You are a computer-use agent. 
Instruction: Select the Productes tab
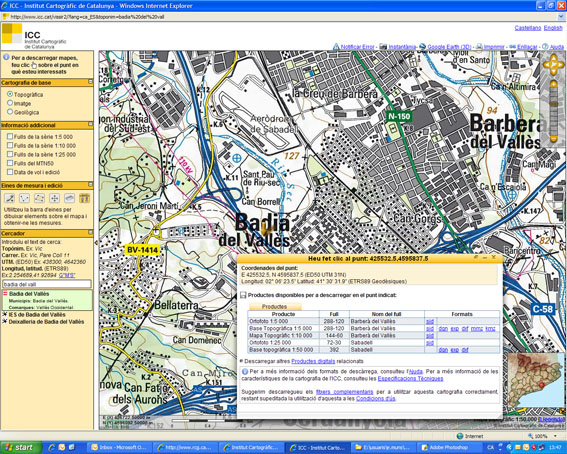coord(274,307)
